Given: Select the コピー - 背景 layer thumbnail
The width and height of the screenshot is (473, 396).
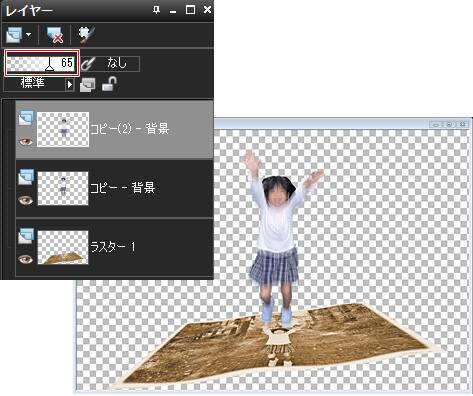Looking at the screenshot, I should pyautogui.click(x=63, y=188).
